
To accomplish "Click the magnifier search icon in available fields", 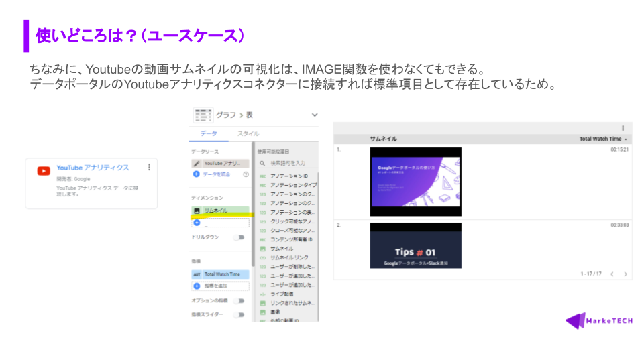I will point(262,164).
